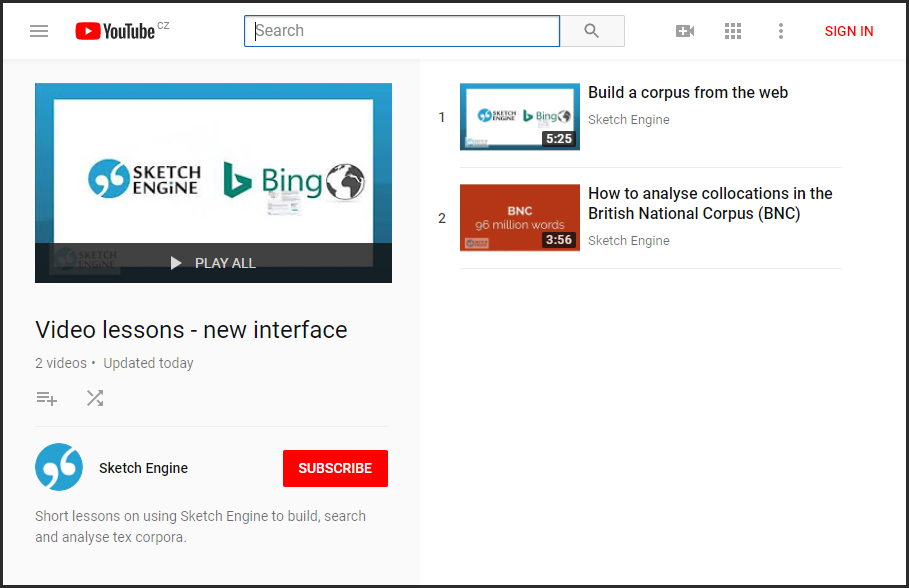Save playlist with the add-to-library icon
Screen dimensions: 909x588
(46, 398)
